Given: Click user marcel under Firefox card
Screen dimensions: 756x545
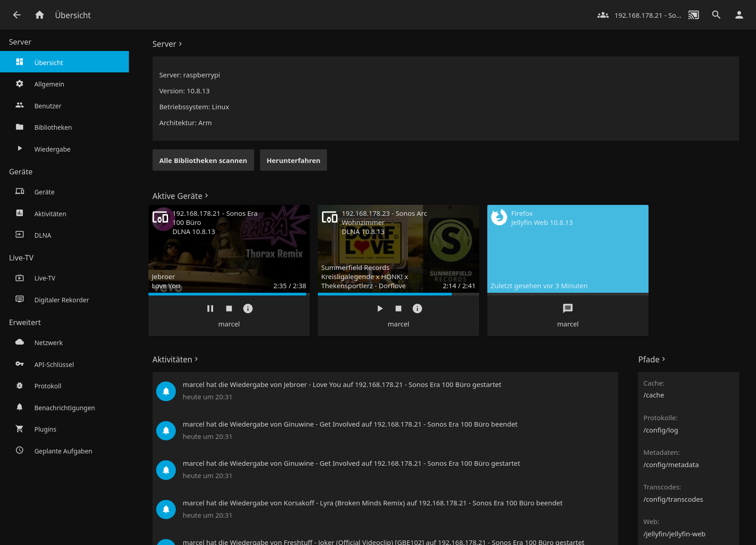Looking at the screenshot, I should click(x=568, y=324).
